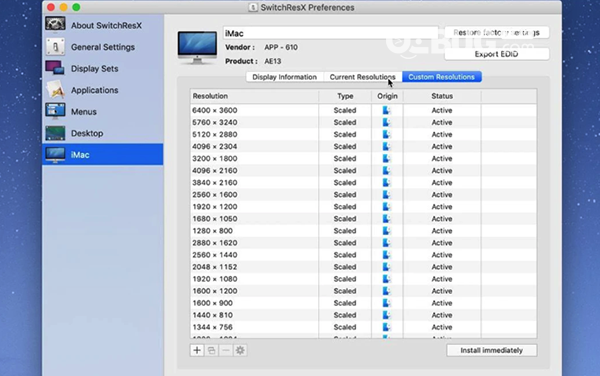Click the plus add resolution button
The width and height of the screenshot is (600, 376).
(197, 350)
